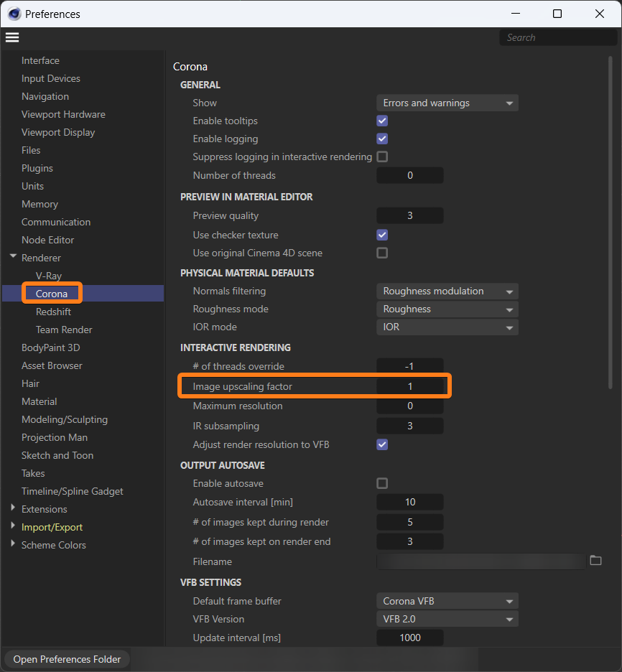Open Timeline/Spline Gadget preferences
Viewport: 622px width, 672px height.
coord(73,492)
